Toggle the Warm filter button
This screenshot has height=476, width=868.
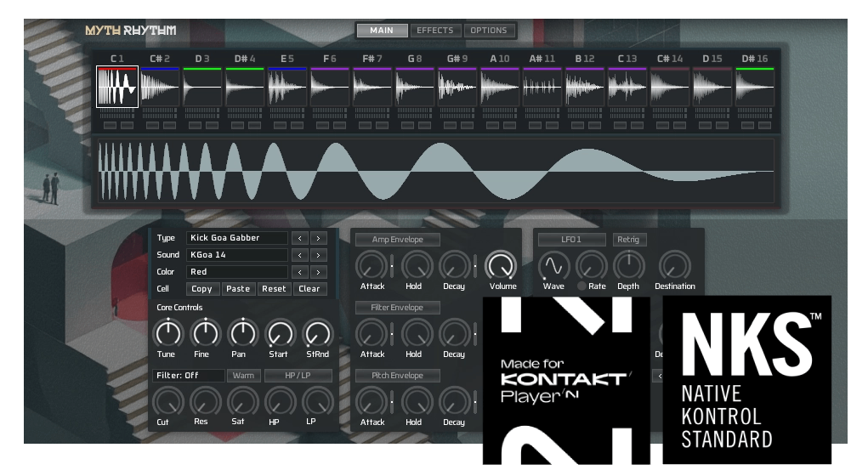244,376
